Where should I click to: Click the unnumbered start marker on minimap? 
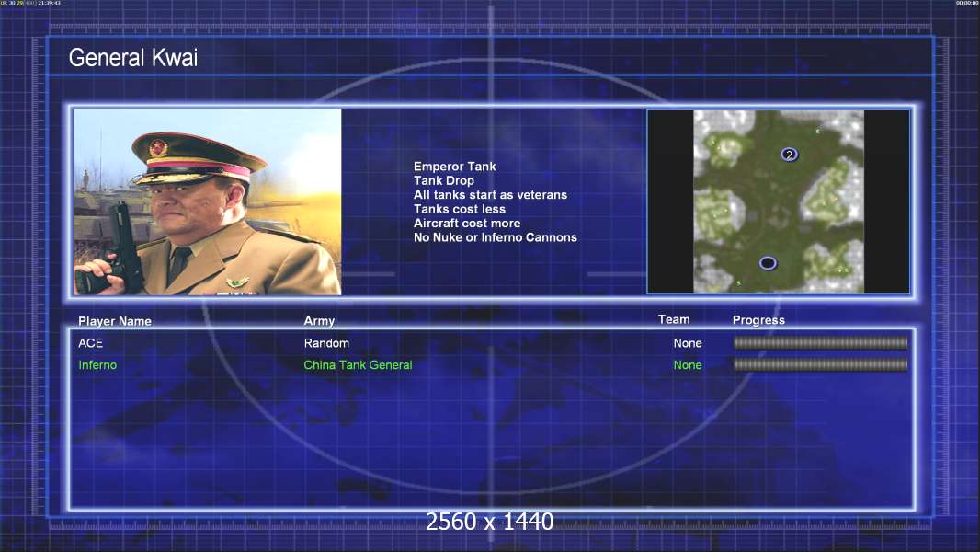click(768, 263)
